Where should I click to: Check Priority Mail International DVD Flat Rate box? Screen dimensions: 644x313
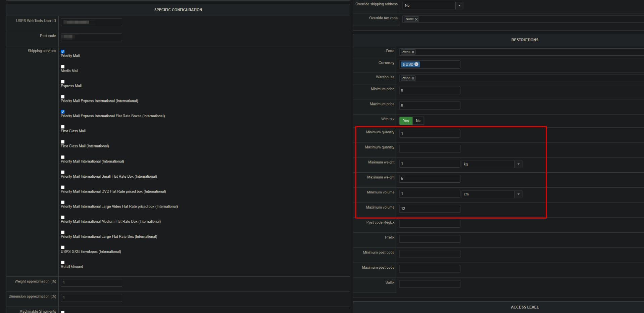point(63,187)
